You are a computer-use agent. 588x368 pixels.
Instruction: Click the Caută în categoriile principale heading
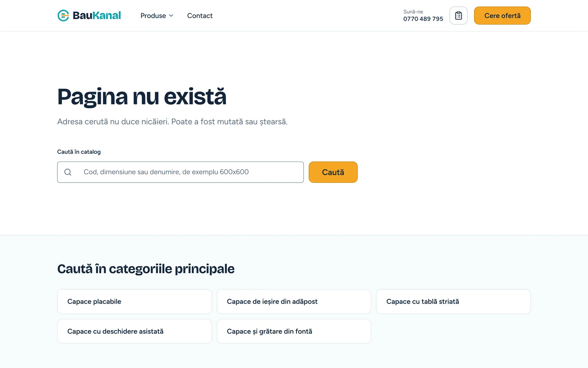(x=146, y=269)
